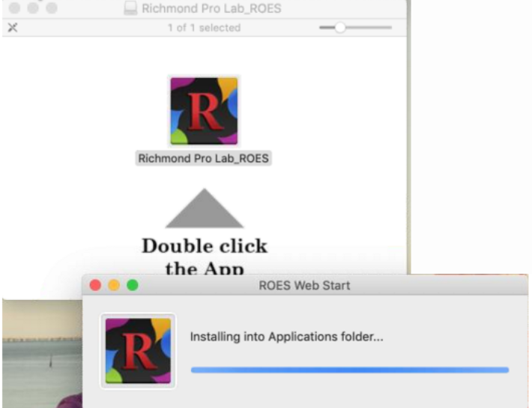
Task: Click the Finder window's gray zoom button
Action: pyautogui.click(x=51, y=8)
